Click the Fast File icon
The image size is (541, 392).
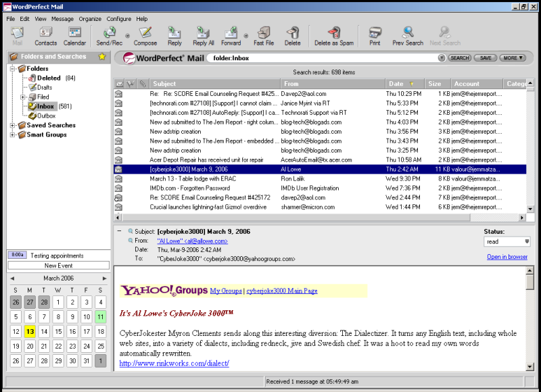click(264, 36)
